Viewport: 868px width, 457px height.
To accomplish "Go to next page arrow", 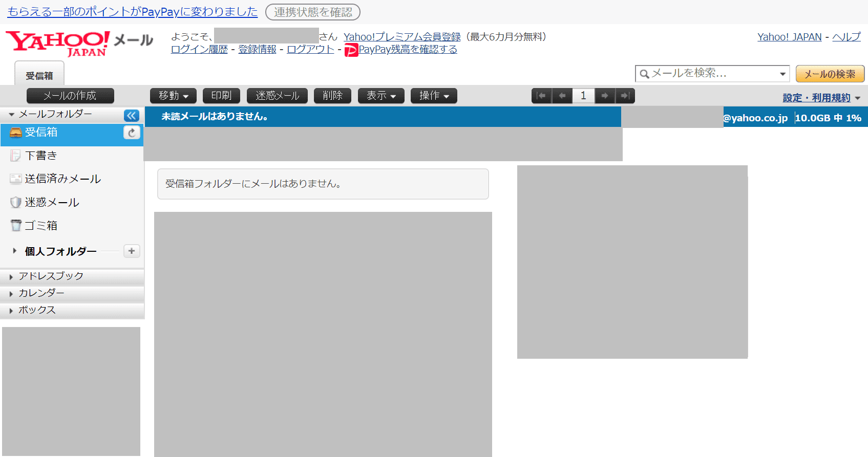I will coord(605,96).
